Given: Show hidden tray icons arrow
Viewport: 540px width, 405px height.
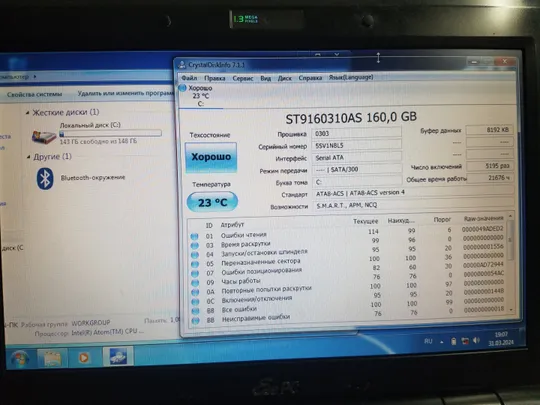Looking at the screenshot, I should point(442,342).
